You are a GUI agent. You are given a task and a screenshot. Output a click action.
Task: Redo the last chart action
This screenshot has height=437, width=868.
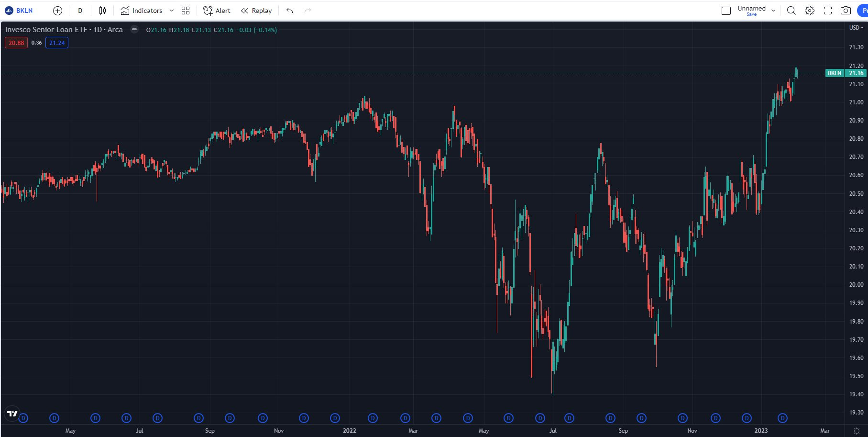(308, 11)
